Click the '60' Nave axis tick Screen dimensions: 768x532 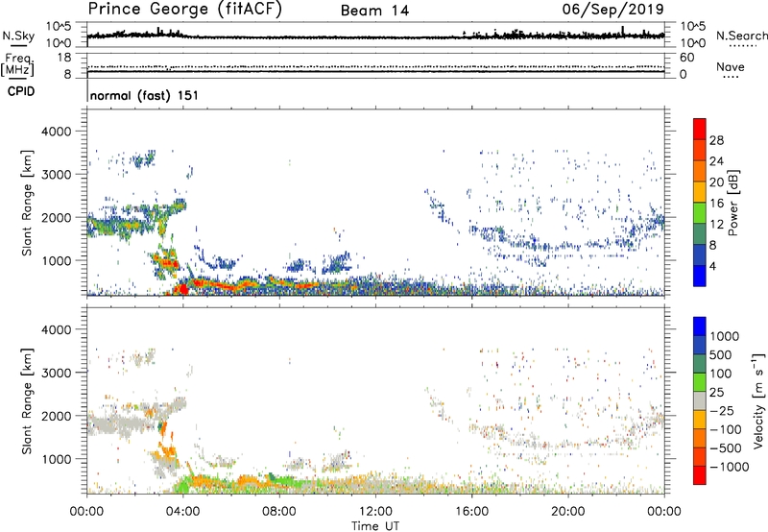(x=686, y=58)
